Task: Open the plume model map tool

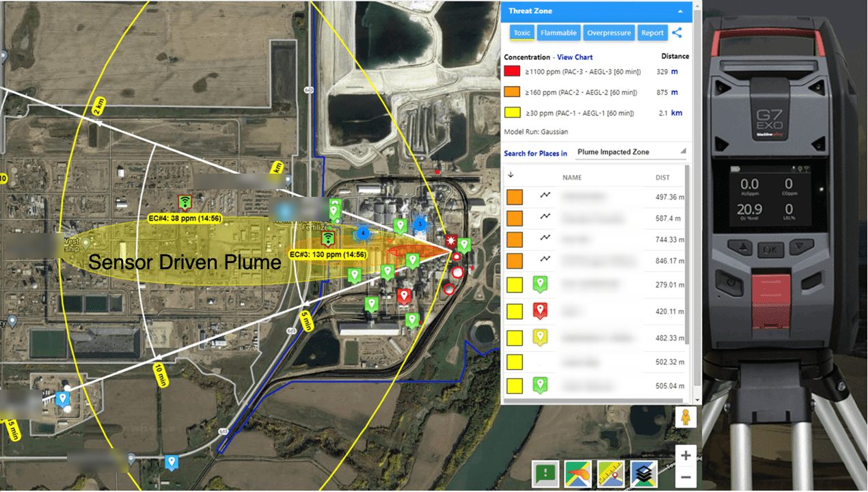Action: (578, 474)
